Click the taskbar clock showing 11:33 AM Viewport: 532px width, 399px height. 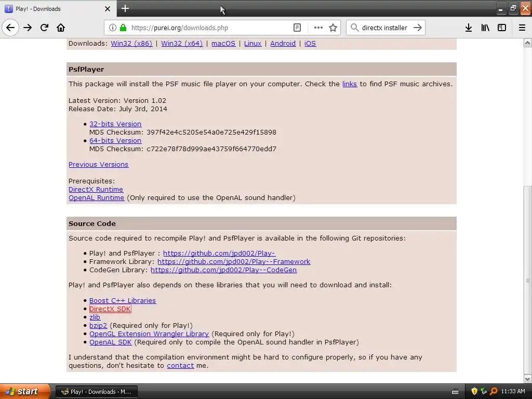coord(513,392)
